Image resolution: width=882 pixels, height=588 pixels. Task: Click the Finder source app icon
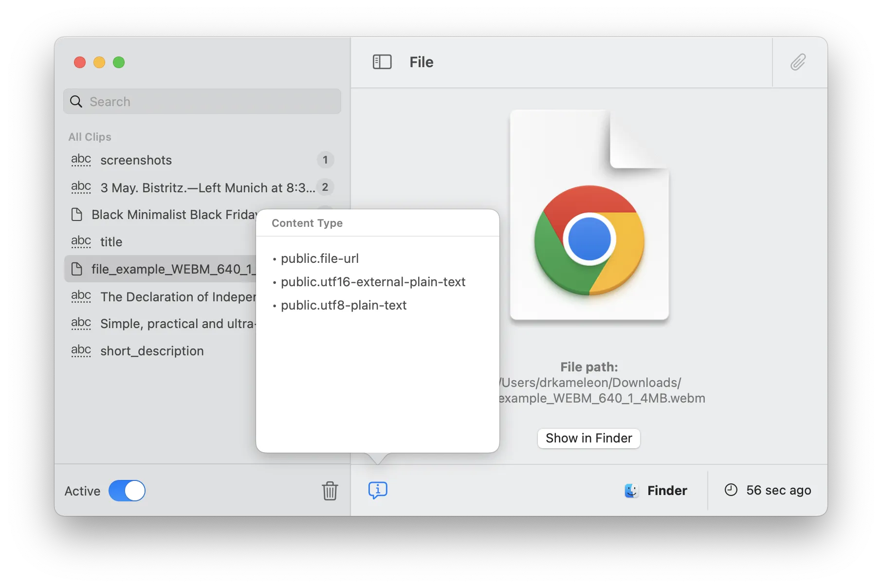click(631, 491)
